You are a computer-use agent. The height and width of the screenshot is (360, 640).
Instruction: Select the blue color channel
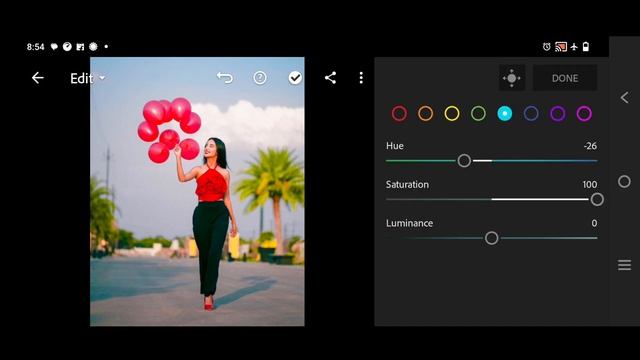pyautogui.click(x=531, y=113)
